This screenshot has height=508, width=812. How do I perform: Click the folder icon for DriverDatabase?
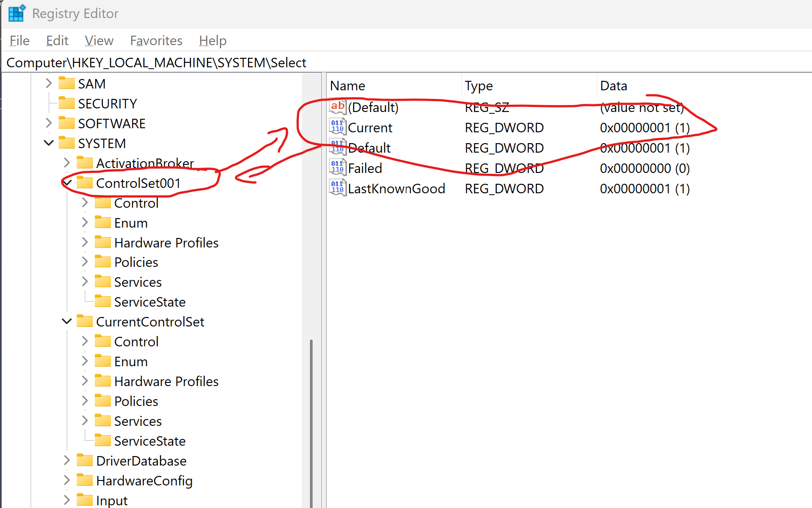pos(85,461)
